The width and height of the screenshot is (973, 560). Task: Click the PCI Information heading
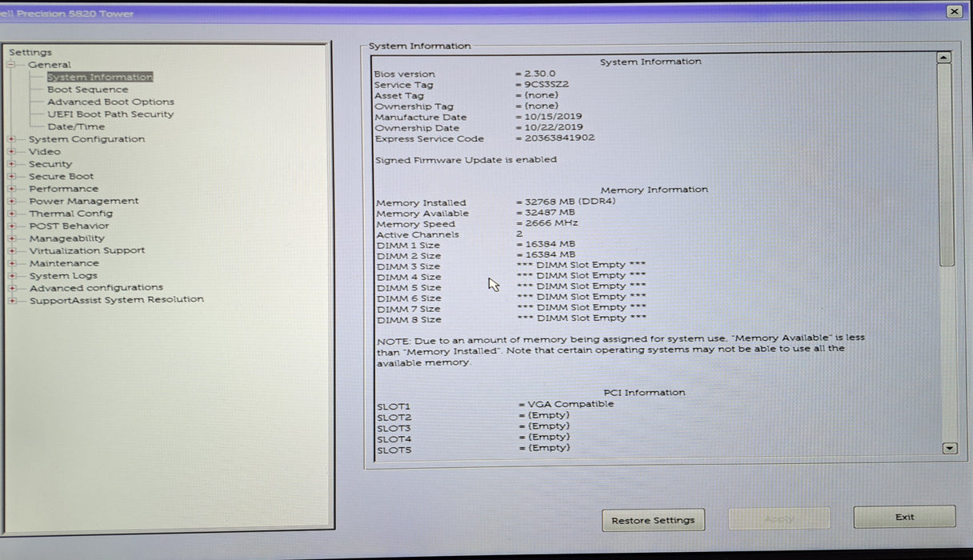click(x=644, y=393)
